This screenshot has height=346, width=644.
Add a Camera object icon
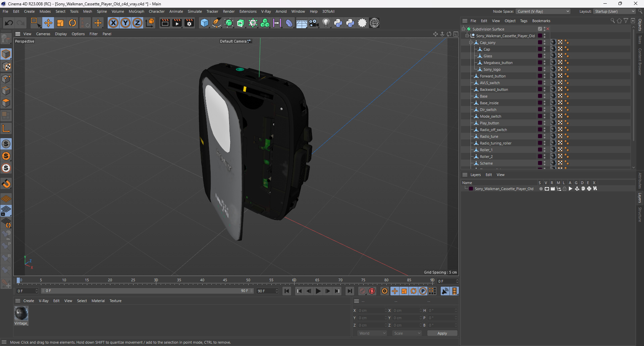tap(314, 23)
